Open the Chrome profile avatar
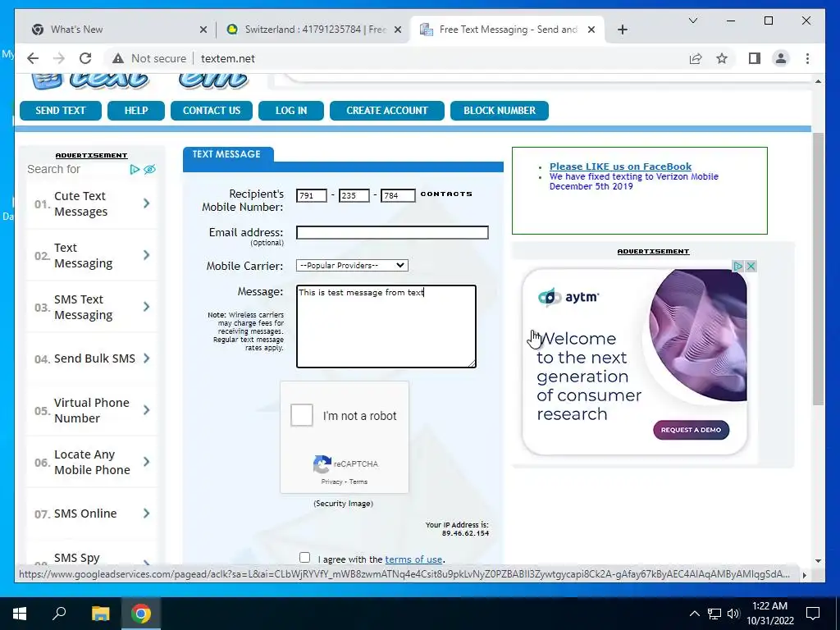This screenshot has width=840, height=630. (x=781, y=58)
